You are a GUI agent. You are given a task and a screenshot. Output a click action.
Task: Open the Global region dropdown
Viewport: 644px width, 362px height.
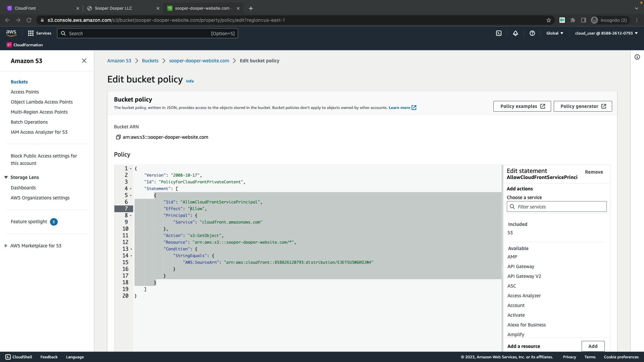pyautogui.click(x=555, y=33)
